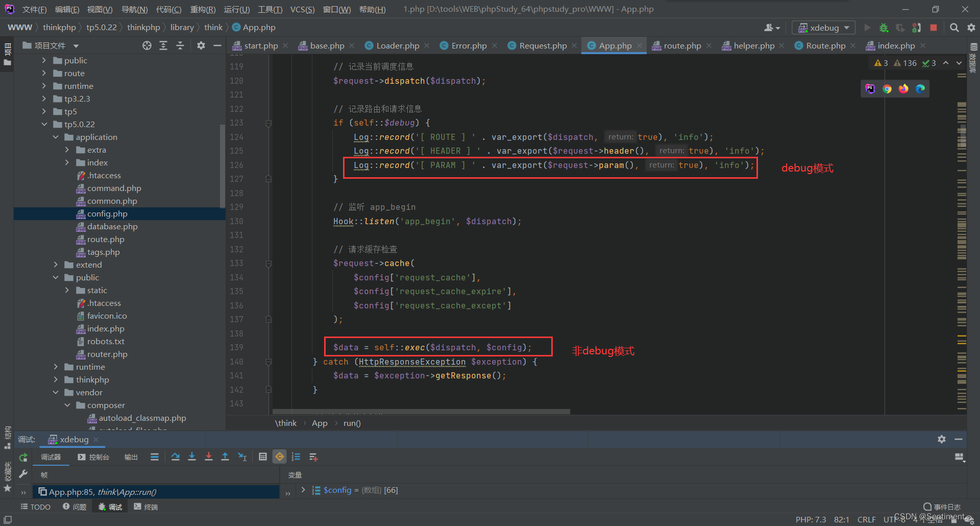Open file in Chrome browser icon
This screenshot has width=980, height=526.
tap(887, 89)
